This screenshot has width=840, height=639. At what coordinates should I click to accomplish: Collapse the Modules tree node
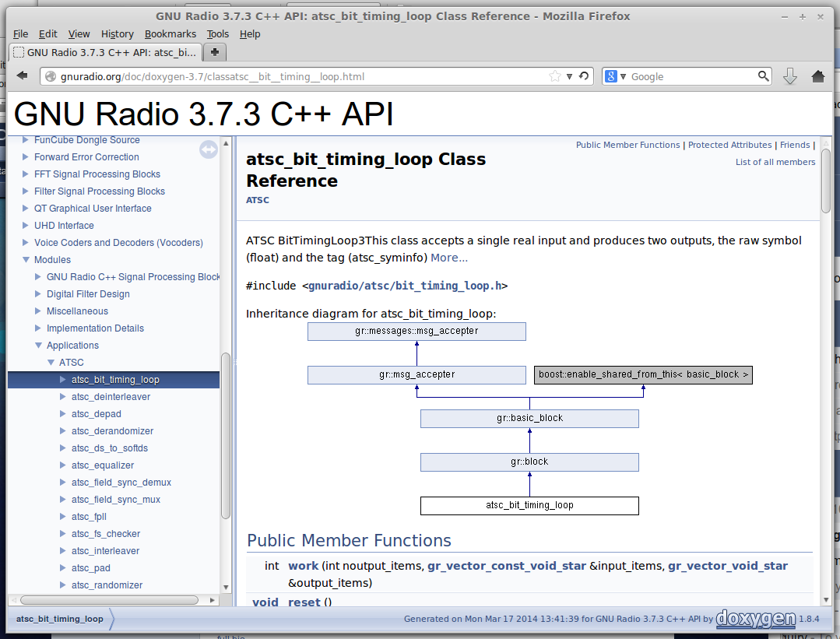pyautogui.click(x=26, y=260)
